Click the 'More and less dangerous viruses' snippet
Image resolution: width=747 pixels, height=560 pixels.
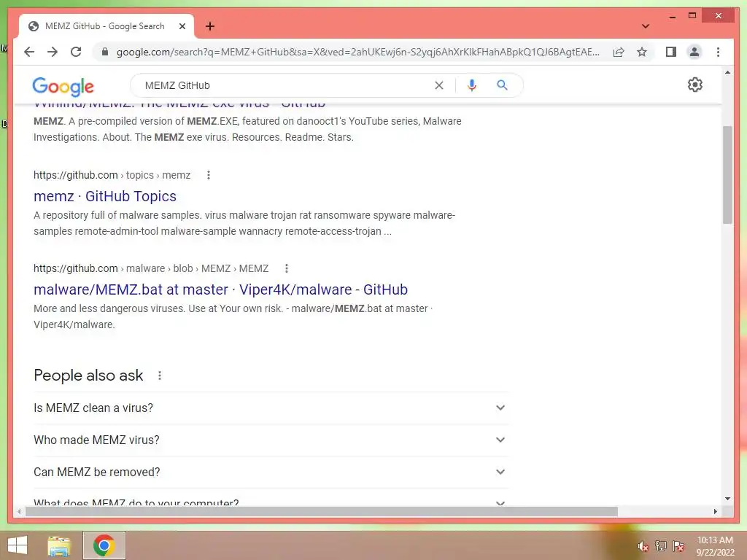(x=233, y=316)
